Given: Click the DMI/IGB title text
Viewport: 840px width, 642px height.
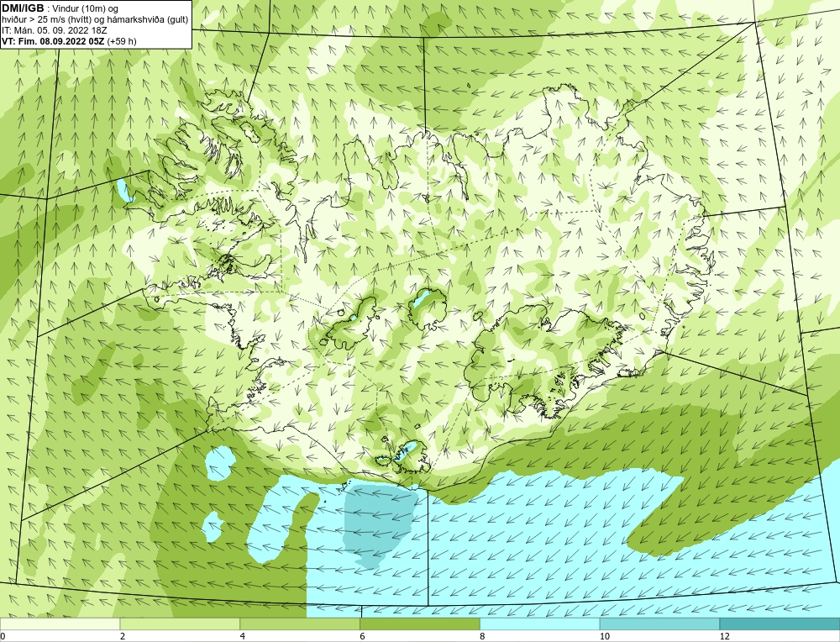Looking at the screenshot, I should pos(23,8).
